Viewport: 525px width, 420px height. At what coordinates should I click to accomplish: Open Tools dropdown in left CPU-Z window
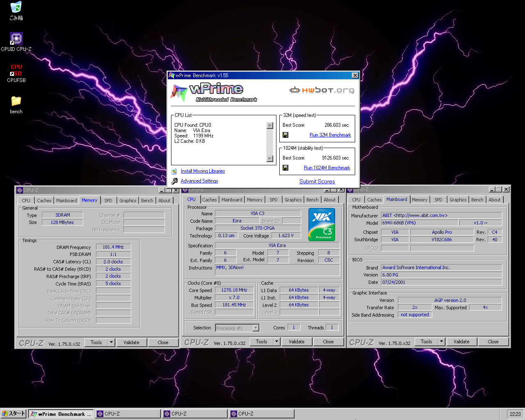111,342
